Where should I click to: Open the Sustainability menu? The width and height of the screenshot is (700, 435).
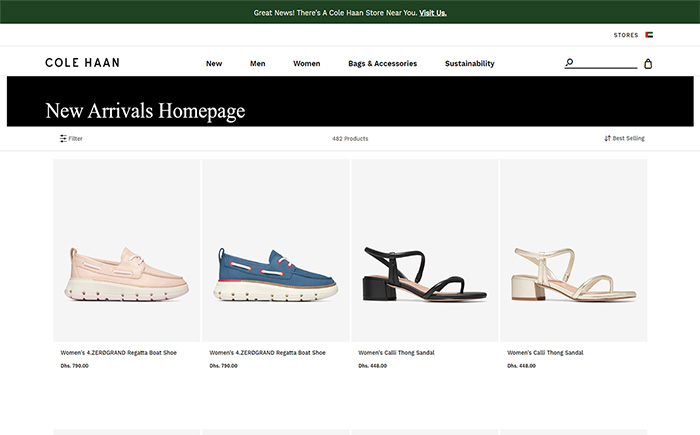[x=470, y=63]
